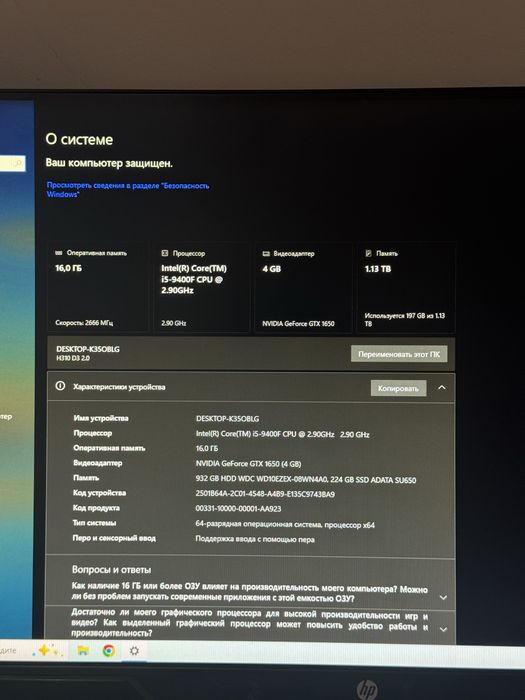Select the 1.13 TB storage card

click(406, 288)
